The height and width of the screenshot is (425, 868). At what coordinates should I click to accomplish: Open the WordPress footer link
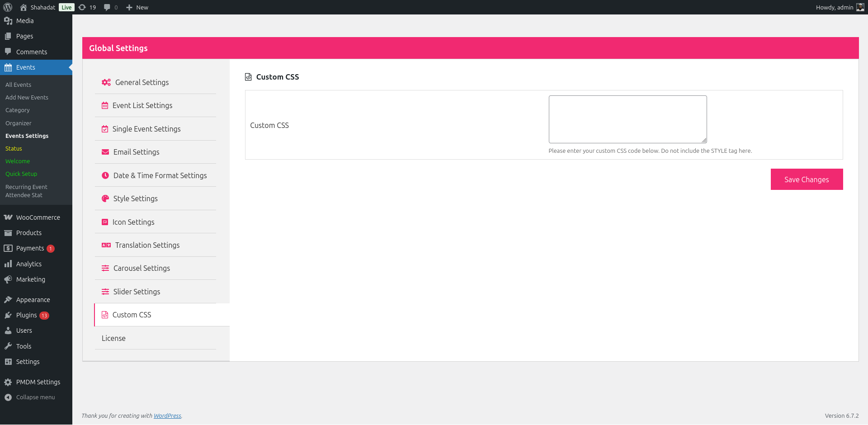point(167,416)
